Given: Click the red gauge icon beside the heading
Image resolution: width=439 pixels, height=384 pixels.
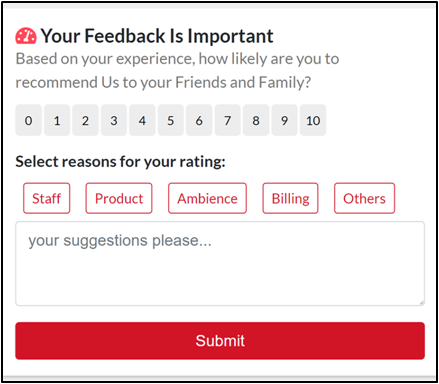Looking at the screenshot, I should click(x=26, y=36).
